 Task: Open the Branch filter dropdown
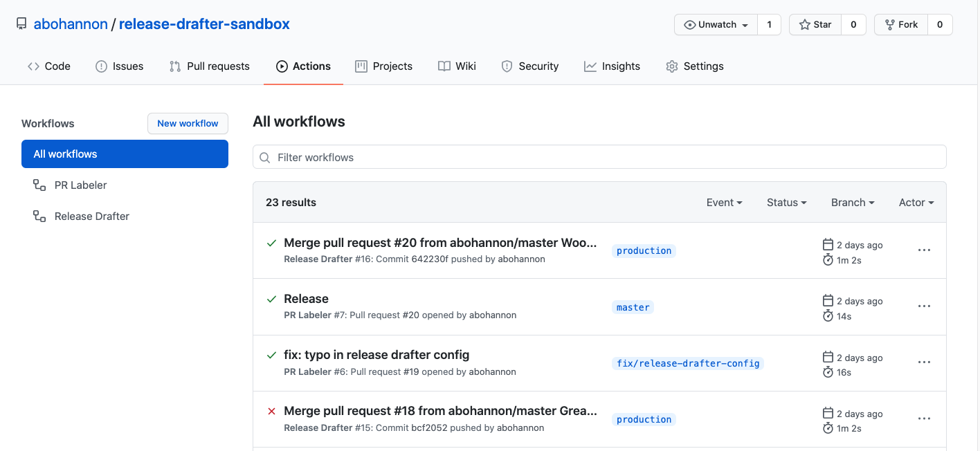pyautogui.click(x=853, y=203)
